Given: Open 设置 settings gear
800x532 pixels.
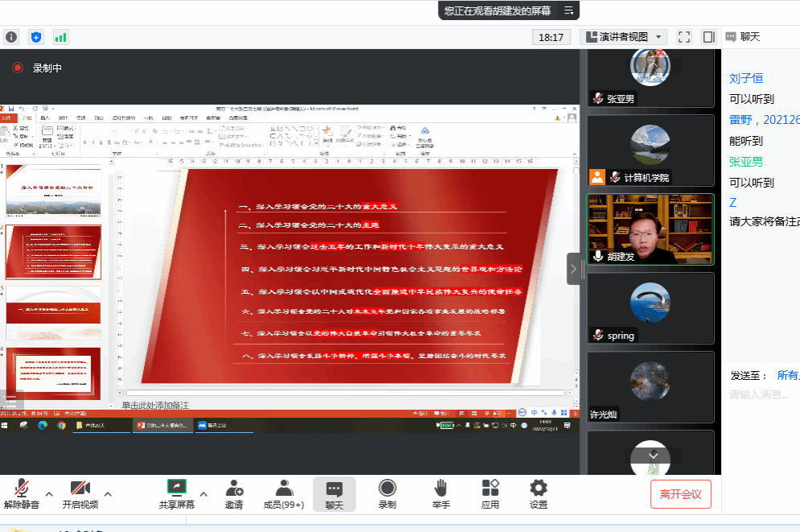Looking at the screenshot, I should tap(538, 493).
